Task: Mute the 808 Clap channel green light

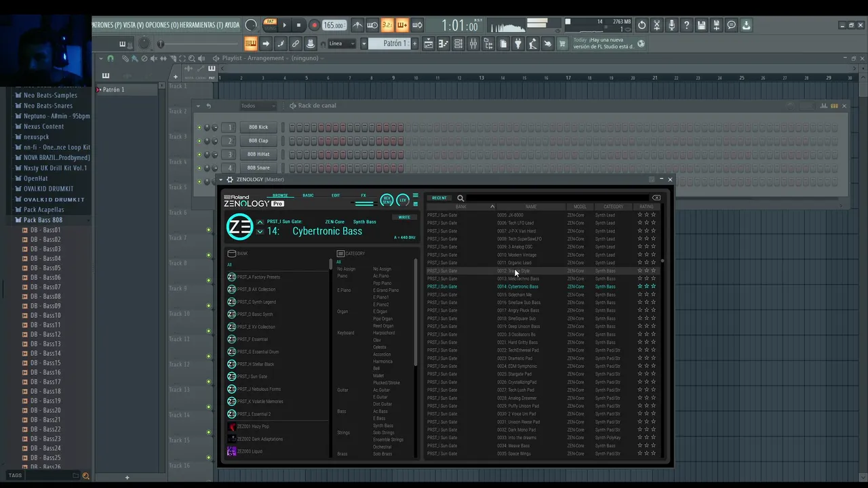Action: coord(199,141)
